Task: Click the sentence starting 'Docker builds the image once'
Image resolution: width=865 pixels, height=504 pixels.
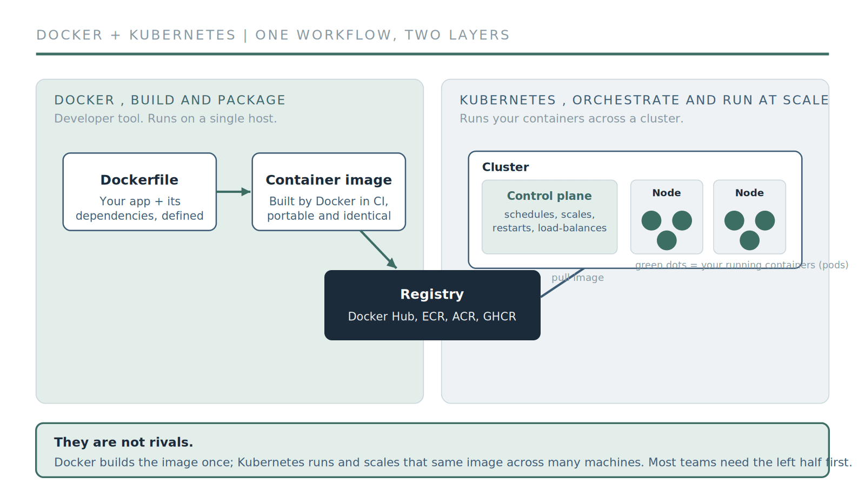Action: click(453, 462)
